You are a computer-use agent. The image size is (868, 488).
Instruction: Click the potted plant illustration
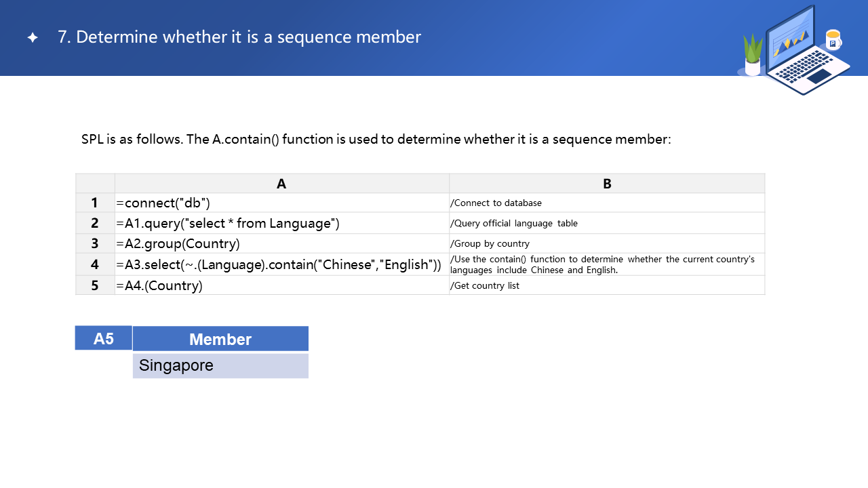click(753, 56)
